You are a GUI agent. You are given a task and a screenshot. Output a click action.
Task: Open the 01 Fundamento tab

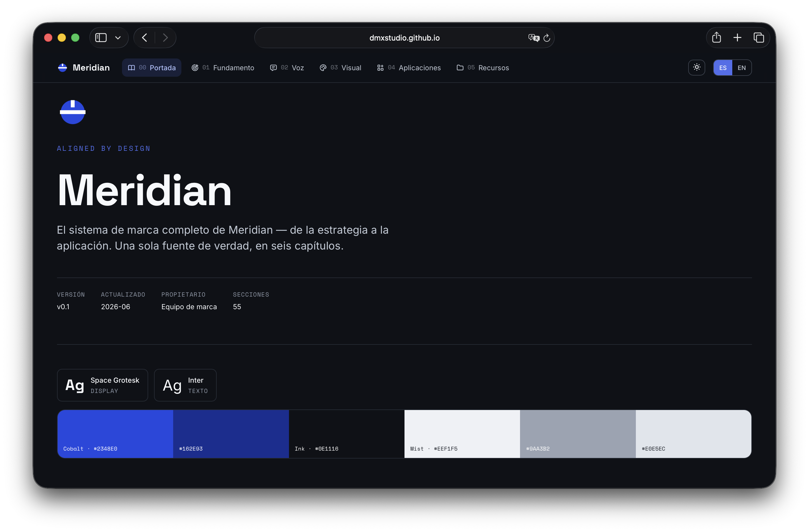[223, 68]
